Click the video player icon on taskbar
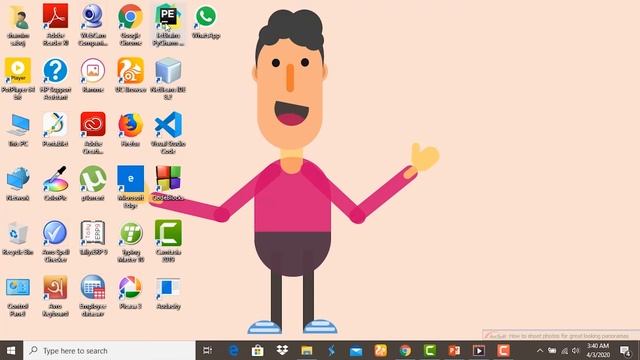This screenshot has width=640, height=360. click(x=479, y=351)
